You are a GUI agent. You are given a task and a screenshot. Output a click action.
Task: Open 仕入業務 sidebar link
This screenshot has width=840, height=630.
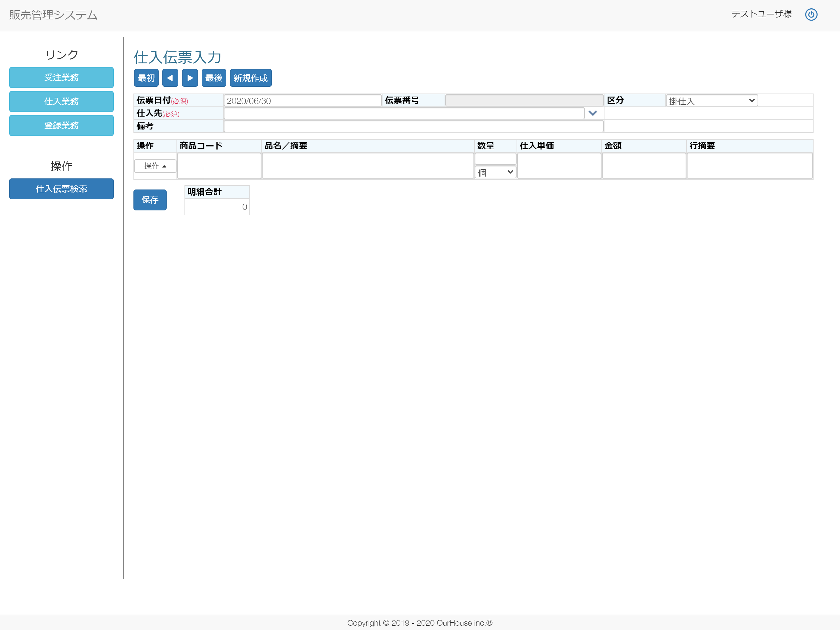(61, 102)
